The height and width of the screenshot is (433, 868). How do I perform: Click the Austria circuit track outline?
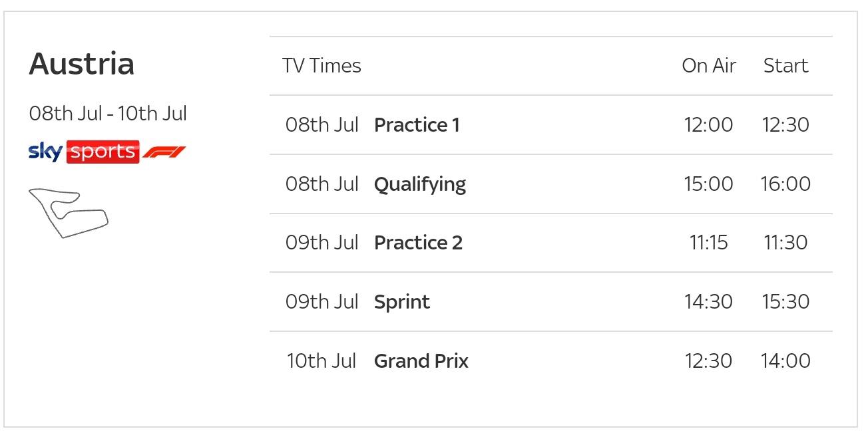68,212
